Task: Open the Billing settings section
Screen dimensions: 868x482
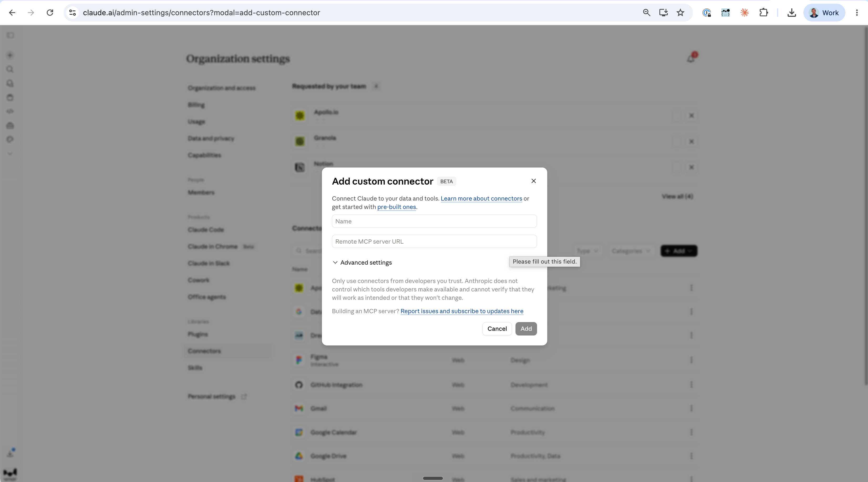Action: pyautogui.click(x=196, y=105)
